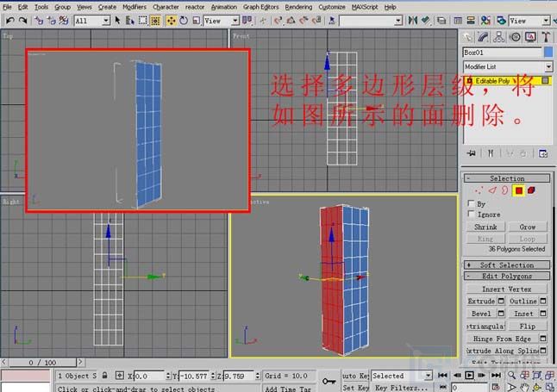Screen dimensions: 557x392
Task: Click the Undo arrow icon
Action: pyautogui.click(x=9, y=21)
